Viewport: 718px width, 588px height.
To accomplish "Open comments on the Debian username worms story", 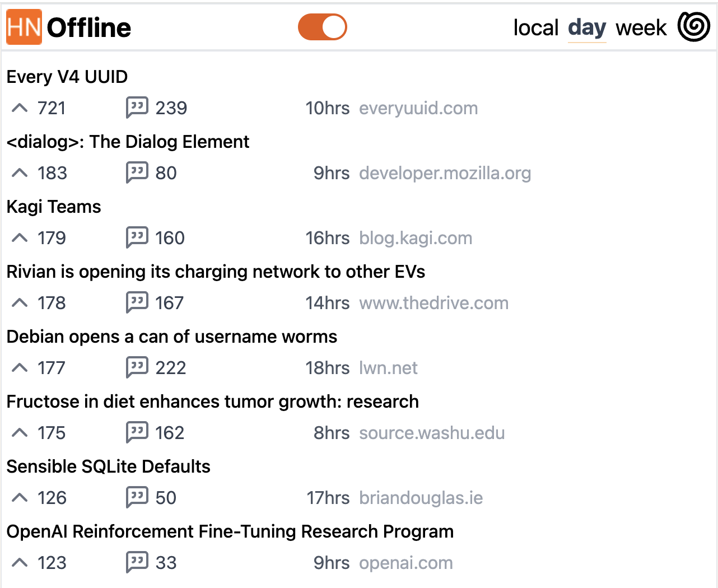I will tap(137, 367).
